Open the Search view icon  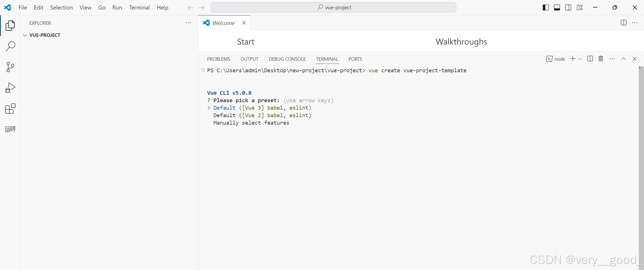pos(10,46)
